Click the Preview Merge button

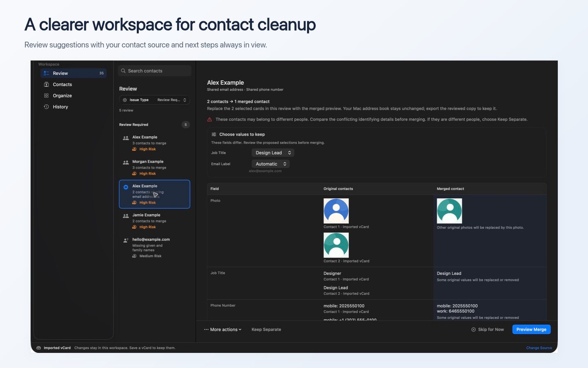point(531,330)
